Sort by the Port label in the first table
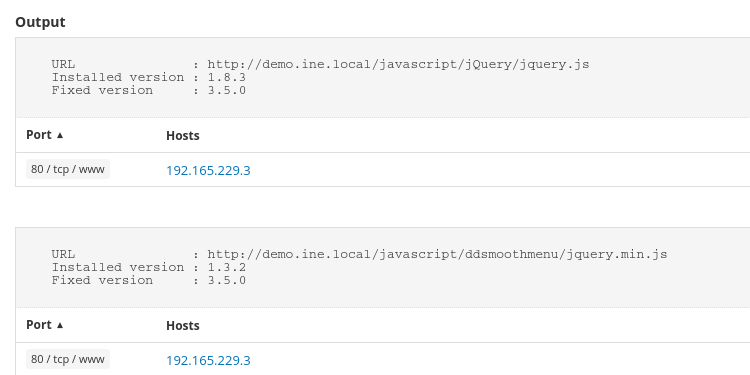This screenshot has height=375, width=750. tap(39, 135)
